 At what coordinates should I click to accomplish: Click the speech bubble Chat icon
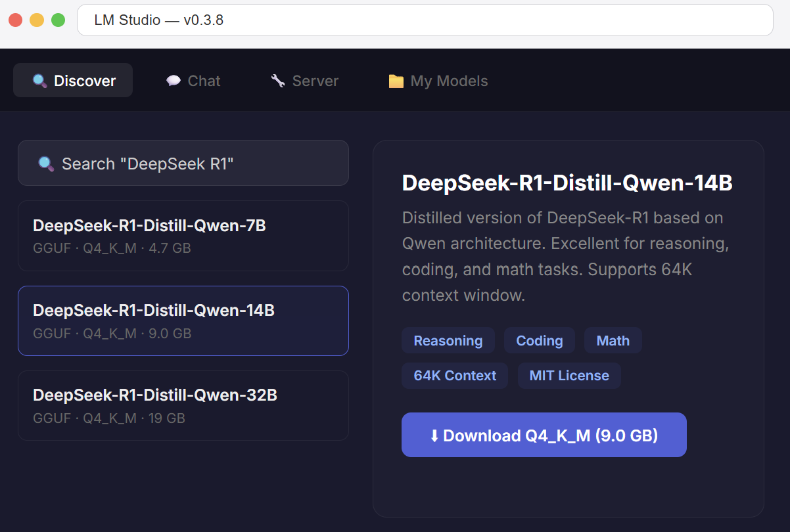[174, 81]
